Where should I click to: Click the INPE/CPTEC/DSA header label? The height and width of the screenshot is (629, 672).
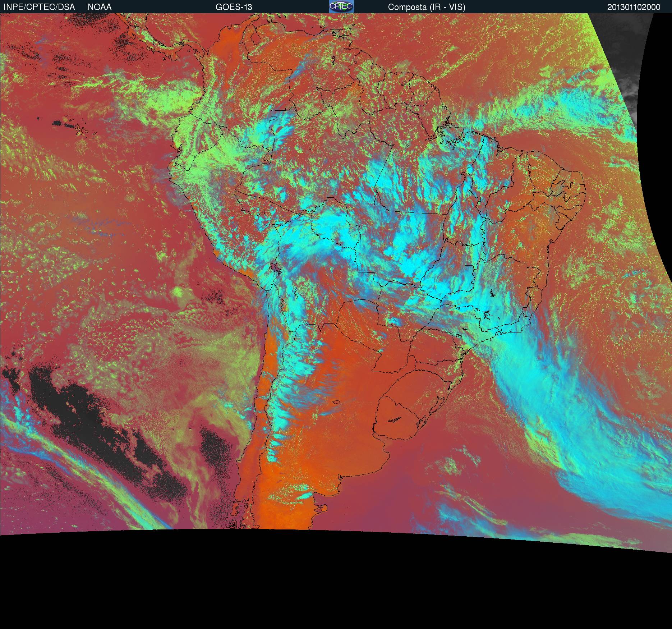[x=40, y=7]
